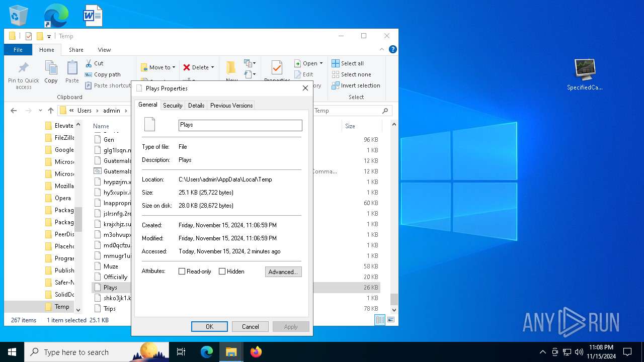644x362 pixels.
Task: Sort by the Name column header
Action: coord(101,126)
